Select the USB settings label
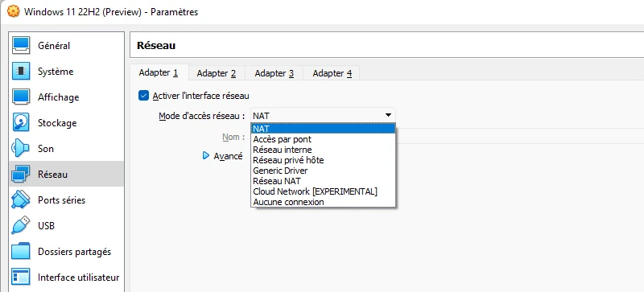The height and width of the screenshot is (292, 644). pyautogui.click(x=46, y=226)
